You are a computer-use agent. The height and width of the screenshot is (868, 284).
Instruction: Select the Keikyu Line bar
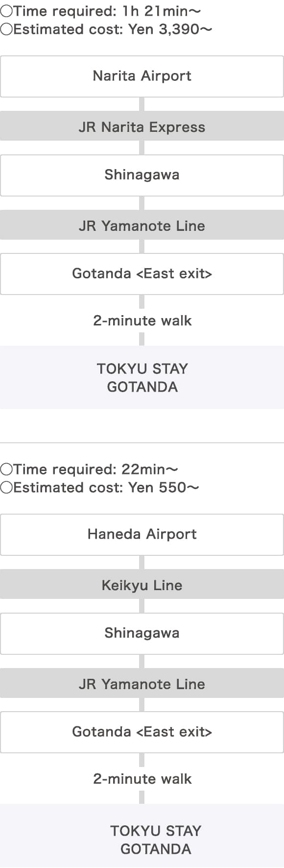(x=142, y=584)
